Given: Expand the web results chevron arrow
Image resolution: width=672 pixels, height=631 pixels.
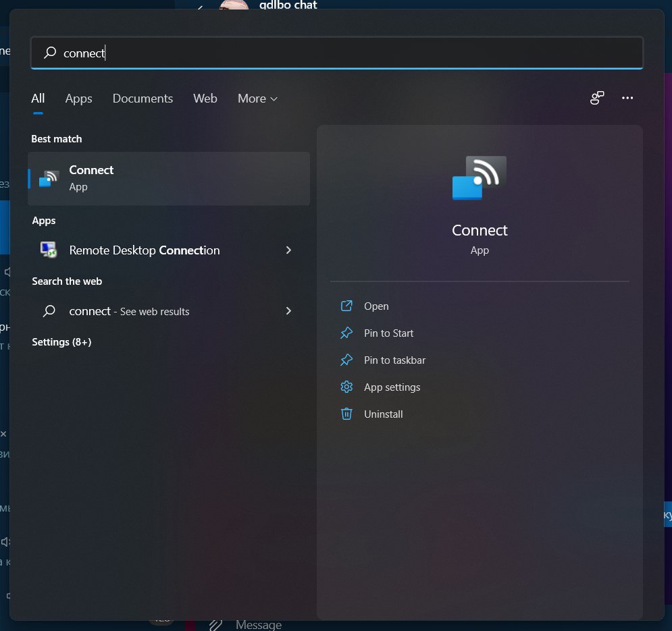Looking at the screenshot, I should coord(288,311).
